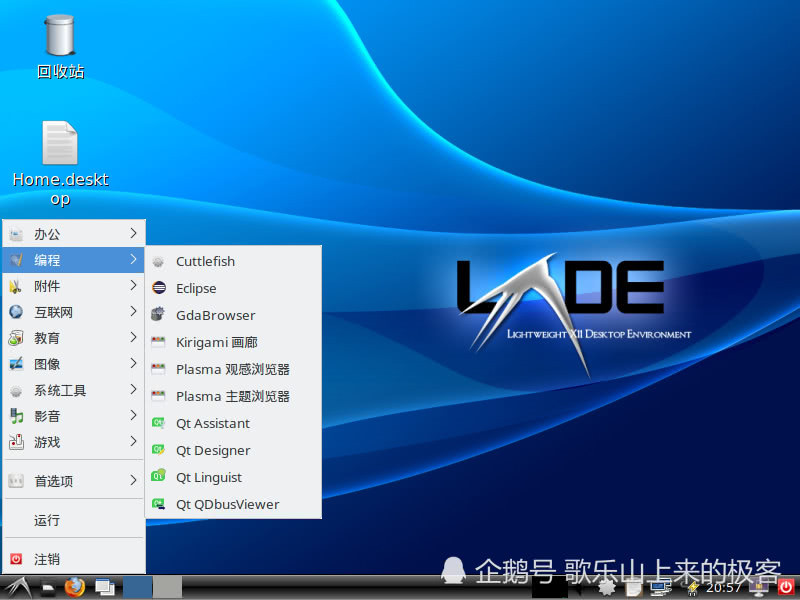The image size is (800, 600).
Task: Open Plasma 主题浏览器 entry
Action: (234, 396)
